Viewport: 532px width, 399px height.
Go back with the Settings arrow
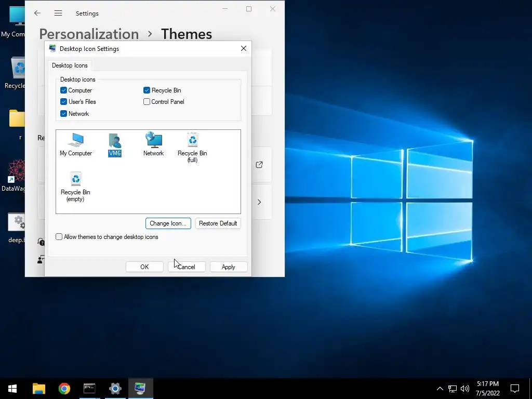coord(37,13)
